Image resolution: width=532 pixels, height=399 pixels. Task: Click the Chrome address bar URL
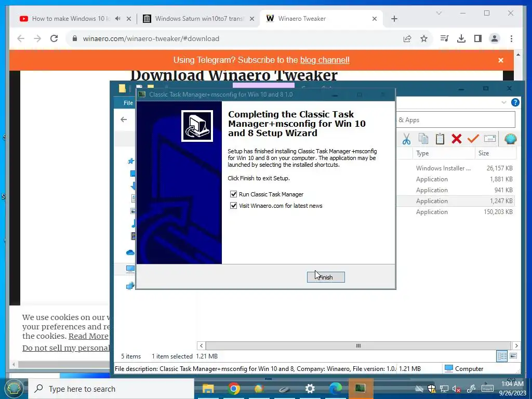(x=151, y=38)
